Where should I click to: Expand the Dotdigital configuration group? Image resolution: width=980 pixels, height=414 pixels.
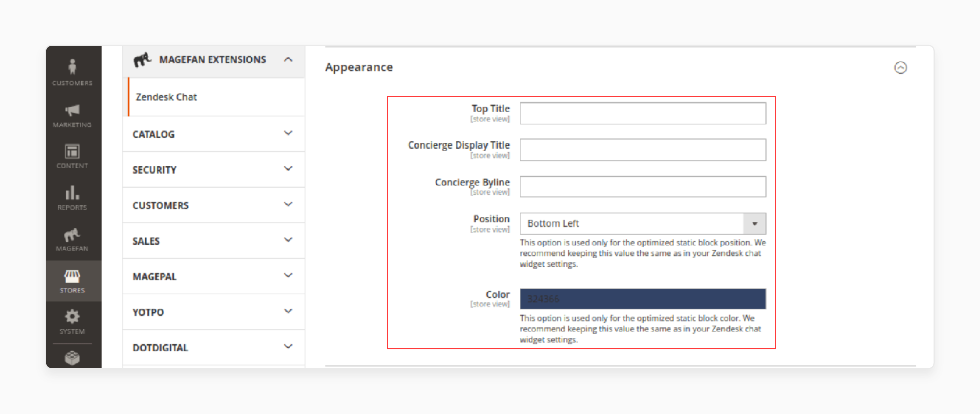pos(214,347)
